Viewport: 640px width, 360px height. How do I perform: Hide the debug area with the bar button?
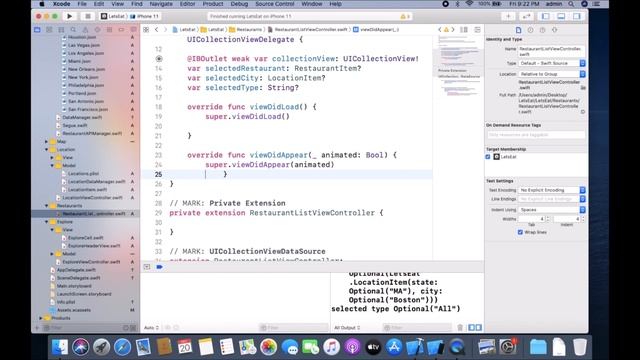pyautogui.click(x=147, y=267)
